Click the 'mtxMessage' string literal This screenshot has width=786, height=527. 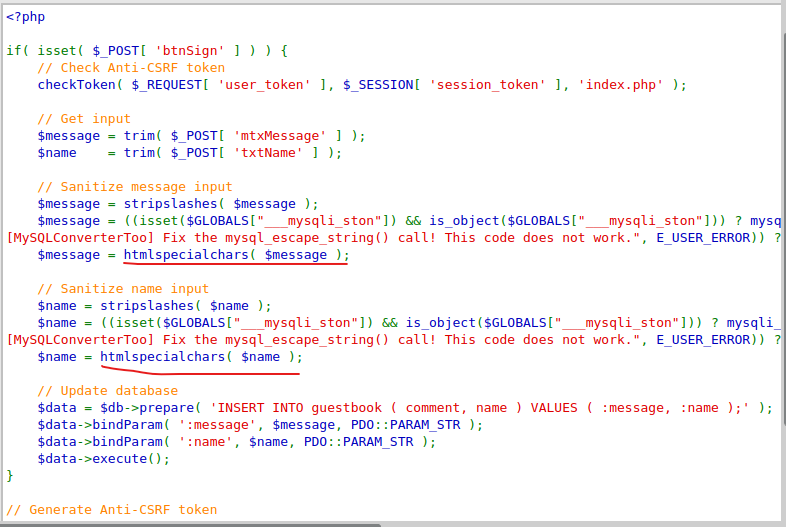280,136
